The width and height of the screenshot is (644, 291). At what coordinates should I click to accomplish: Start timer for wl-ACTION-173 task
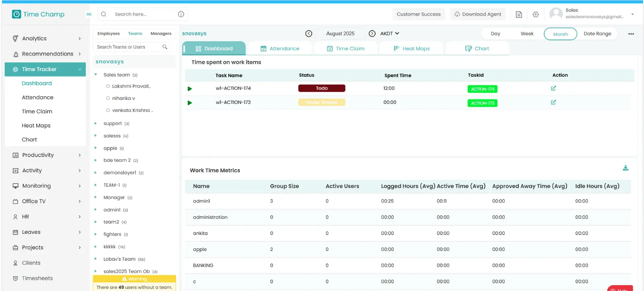[x=190, y=103]
